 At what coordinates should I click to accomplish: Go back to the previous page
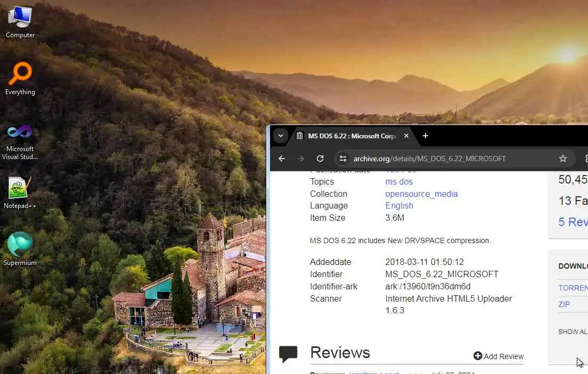(x=282, y=159)
